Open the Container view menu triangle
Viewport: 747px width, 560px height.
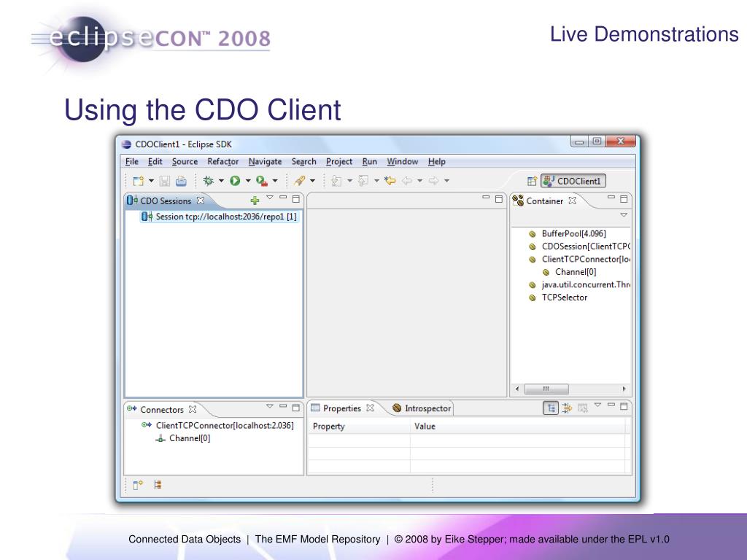pyautogui.click(x=624, y=215)
